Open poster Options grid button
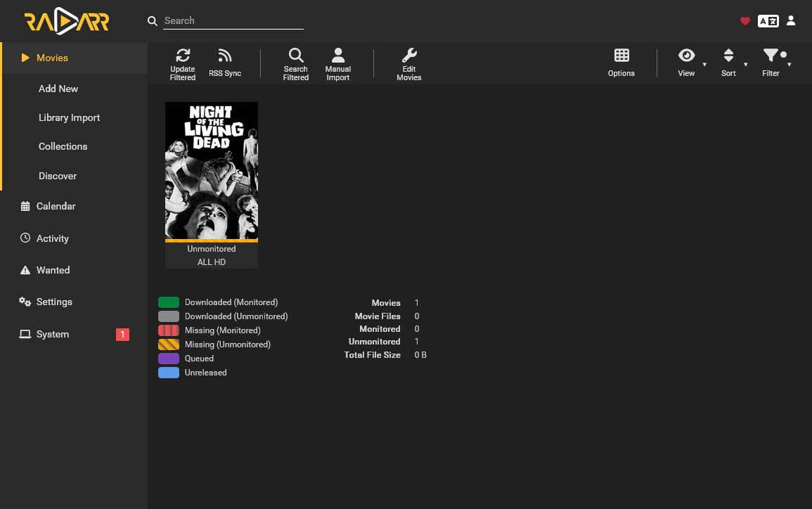 [x=621, y=64]
